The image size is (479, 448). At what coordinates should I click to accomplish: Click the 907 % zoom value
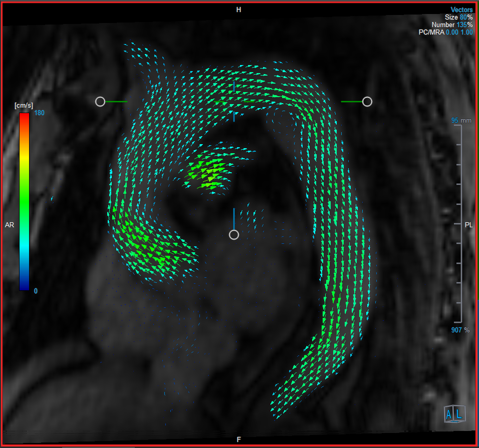pos(456,330)
